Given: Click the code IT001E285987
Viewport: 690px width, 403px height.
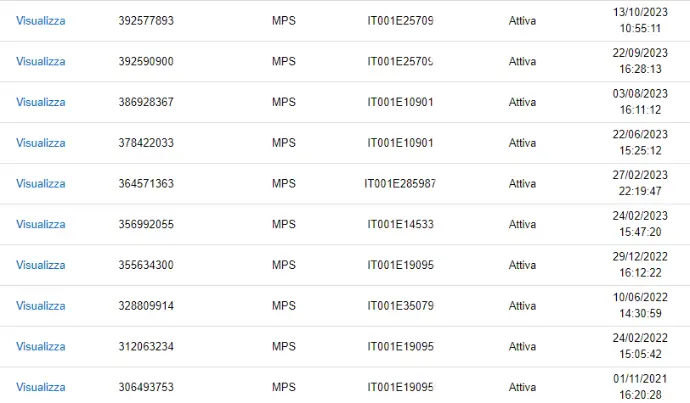Looking at the screenshot, I should coord(400,184).
